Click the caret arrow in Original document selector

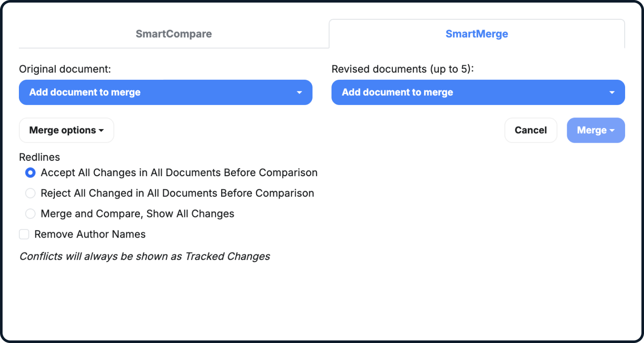pyautogui.click(x=299, y=93)
